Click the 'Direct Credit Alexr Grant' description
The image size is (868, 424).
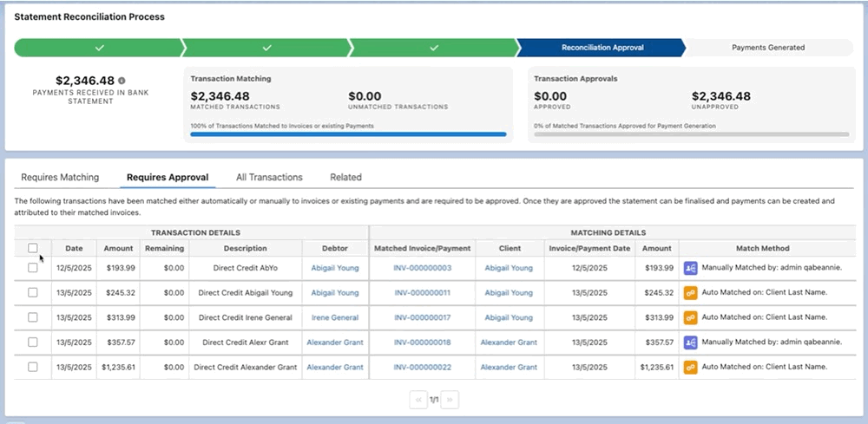[x=246, y=342]
